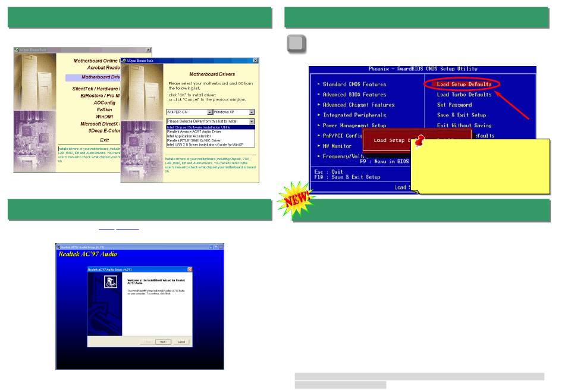
Task: Open 3Deep E-Color menu item
Action: [x=104, y=131]
